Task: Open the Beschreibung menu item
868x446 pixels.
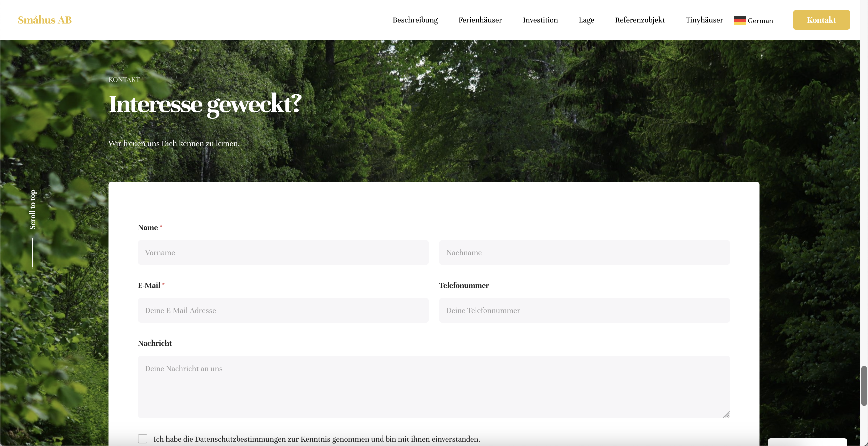Action: (415, 20)
